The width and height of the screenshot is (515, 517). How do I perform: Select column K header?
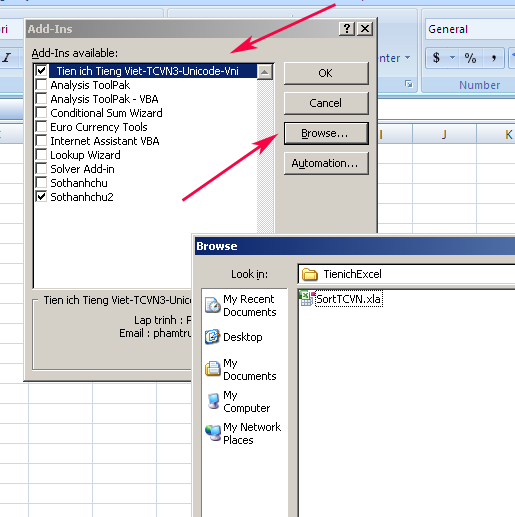496,134
